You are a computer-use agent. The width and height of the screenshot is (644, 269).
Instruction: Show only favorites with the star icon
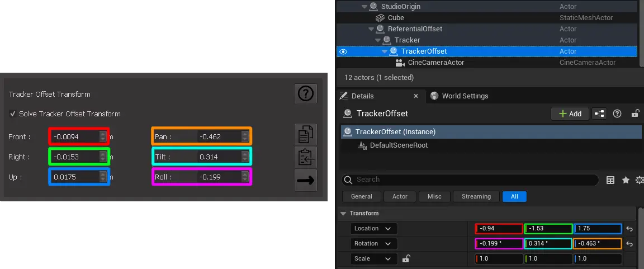coord(626,180)
